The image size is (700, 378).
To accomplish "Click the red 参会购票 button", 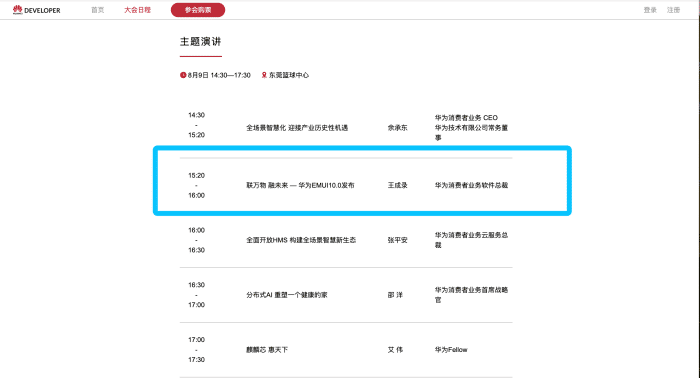I will pyautogui.click(x=198, y=10).
